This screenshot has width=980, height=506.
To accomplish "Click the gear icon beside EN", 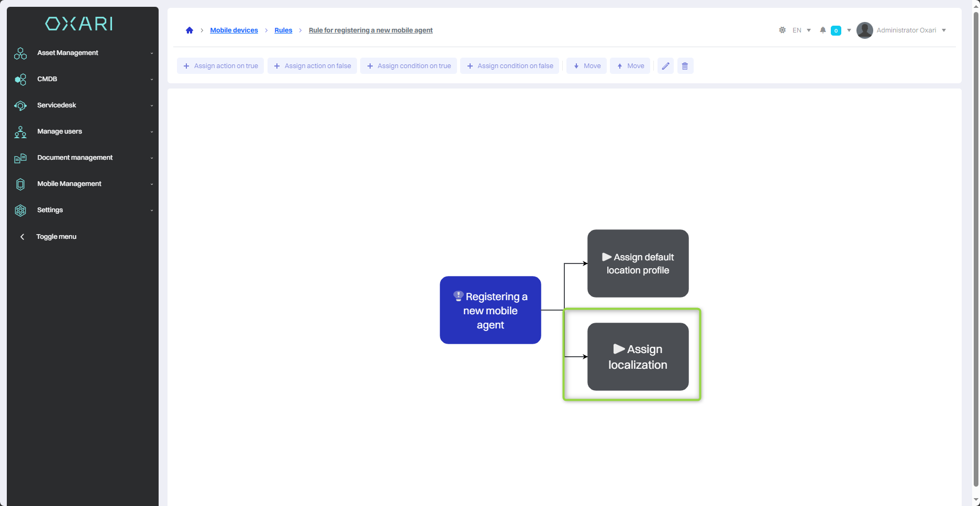I will [x=782, y=30].
